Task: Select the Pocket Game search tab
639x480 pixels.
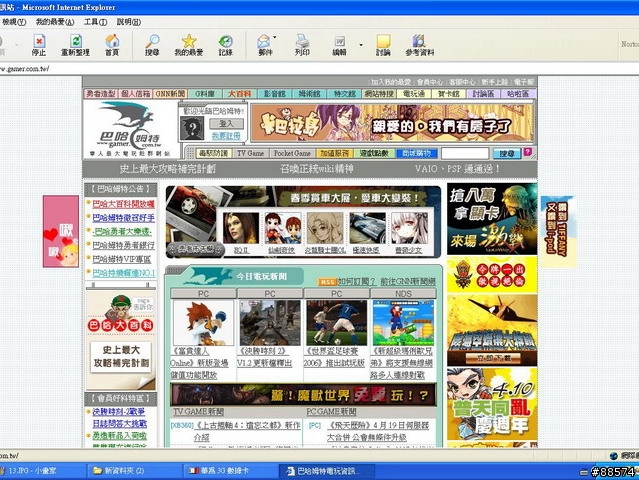Action: click(292, 153)
